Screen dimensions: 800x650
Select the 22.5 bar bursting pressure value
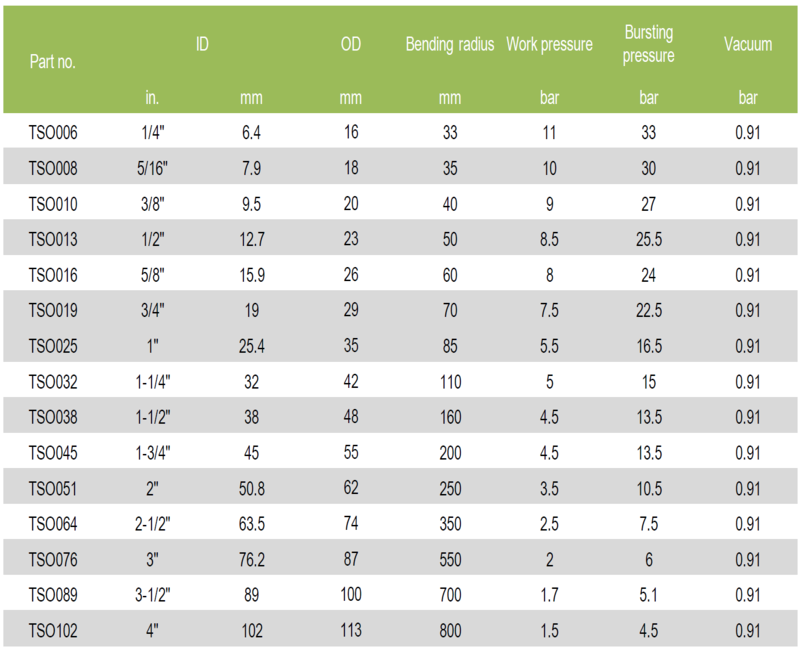[648, 311]
